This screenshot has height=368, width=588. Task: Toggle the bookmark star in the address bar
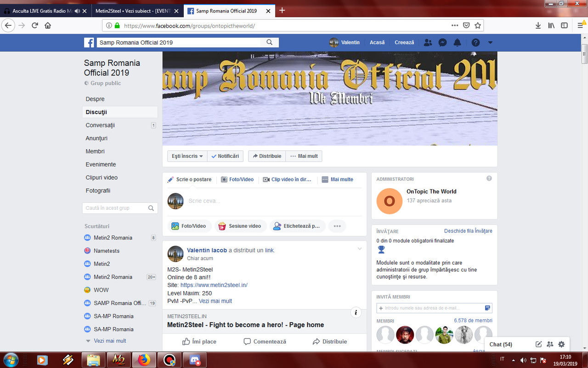(477, 25)
